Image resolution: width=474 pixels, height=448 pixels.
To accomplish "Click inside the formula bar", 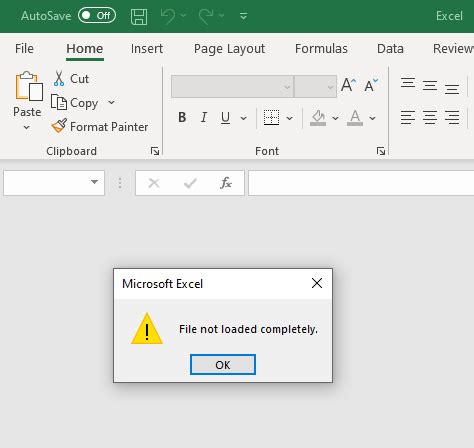I will coord(361,183).
